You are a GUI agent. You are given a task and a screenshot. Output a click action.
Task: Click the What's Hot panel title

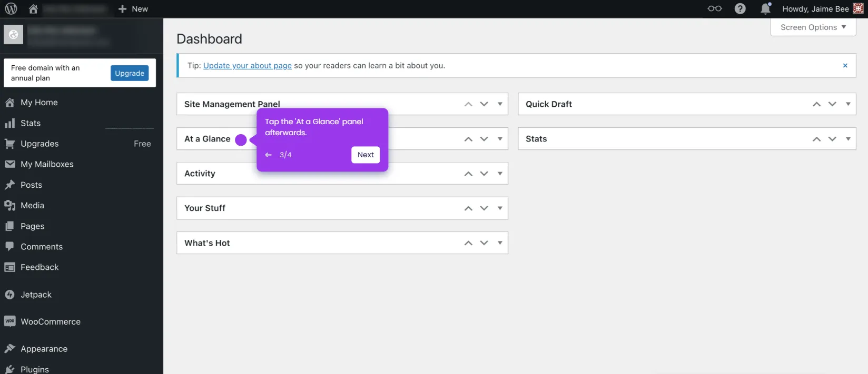click(x=207, y=243)
